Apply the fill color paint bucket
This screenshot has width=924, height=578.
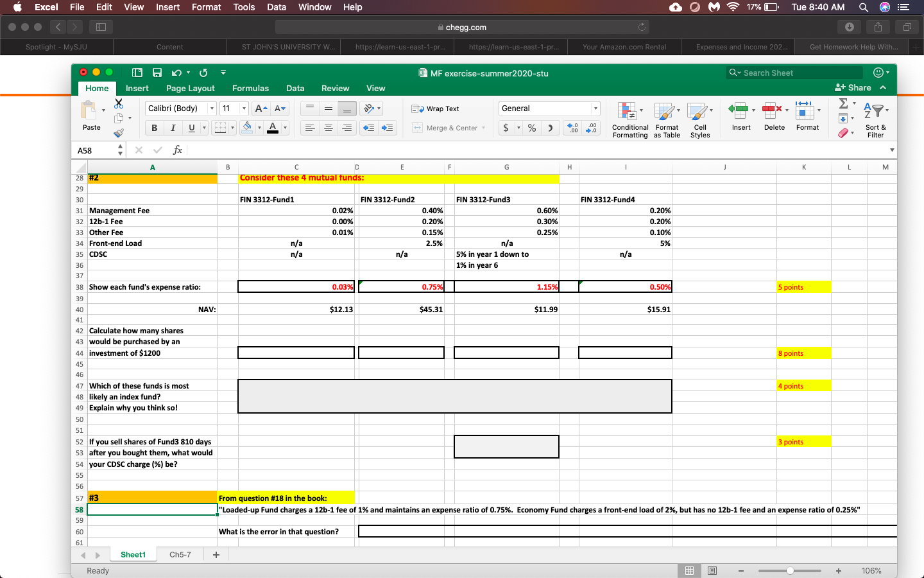(247, 127)
